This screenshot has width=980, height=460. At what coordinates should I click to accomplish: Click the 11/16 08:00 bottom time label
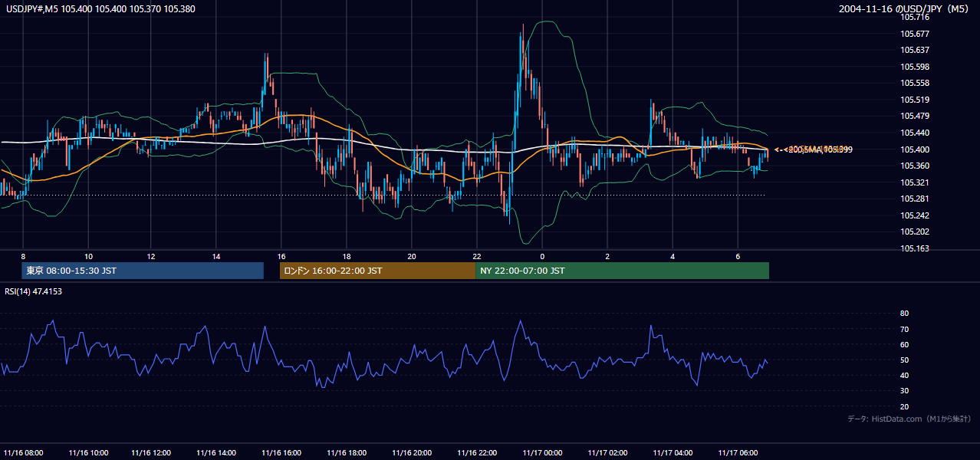pos(24,452)
